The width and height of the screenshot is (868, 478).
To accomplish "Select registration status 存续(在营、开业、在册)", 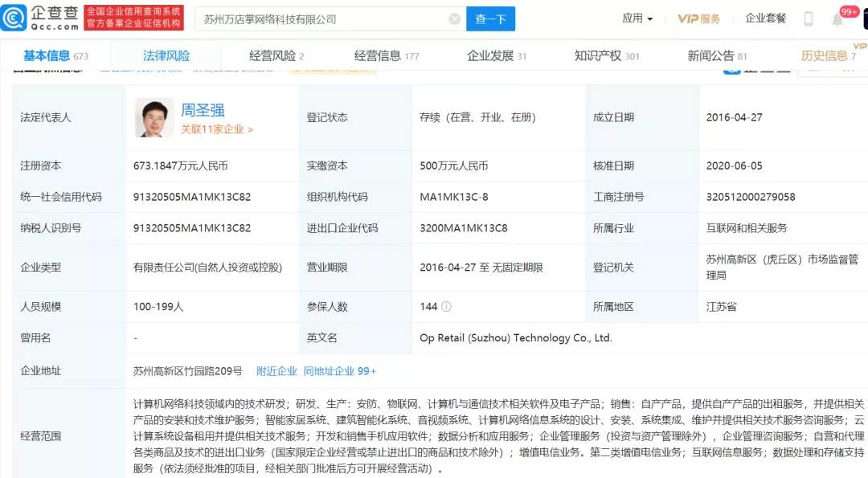I will click(477, 117).
